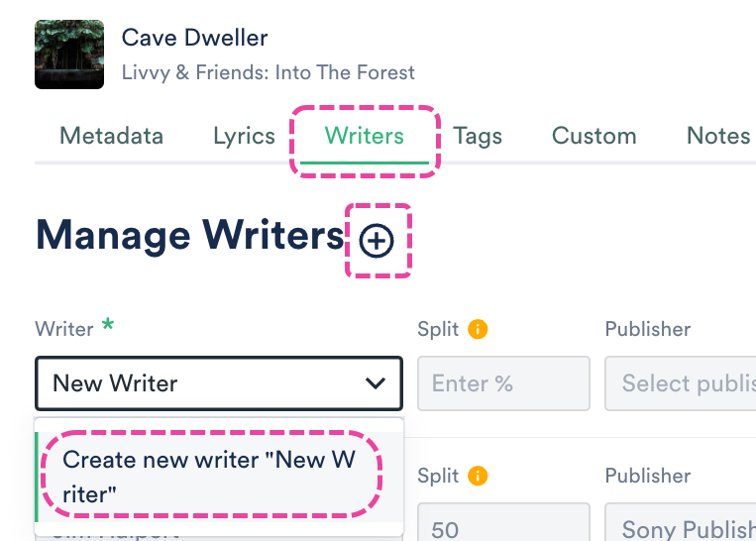Open the Lyrics tab

(x=244, y=136)
